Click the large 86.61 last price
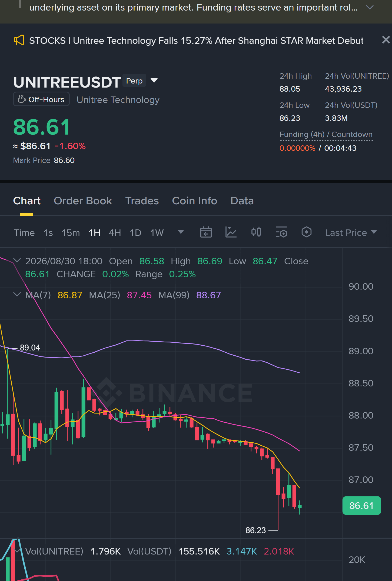The height and width of the screenshot is (581, 392). tap(42, 127)
